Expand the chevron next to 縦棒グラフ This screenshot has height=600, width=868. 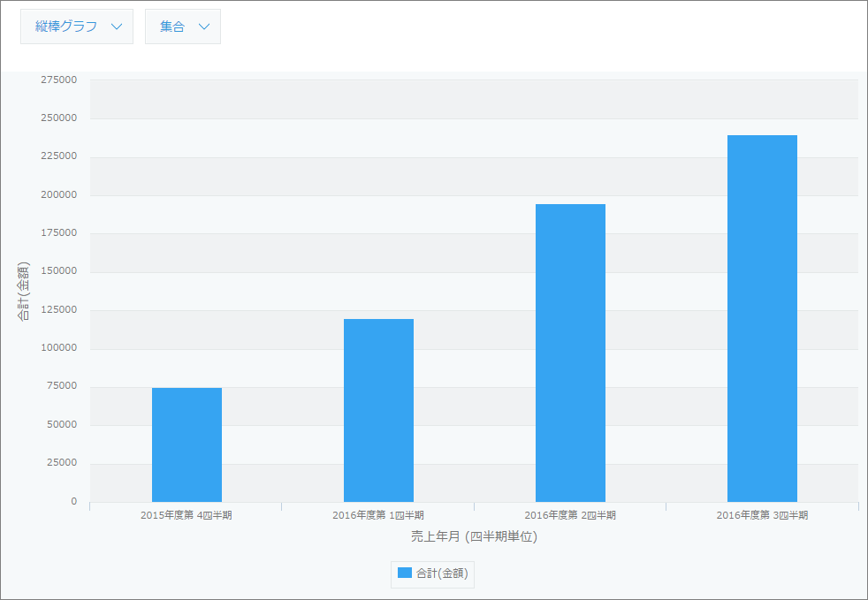click(x=116, y=27)
